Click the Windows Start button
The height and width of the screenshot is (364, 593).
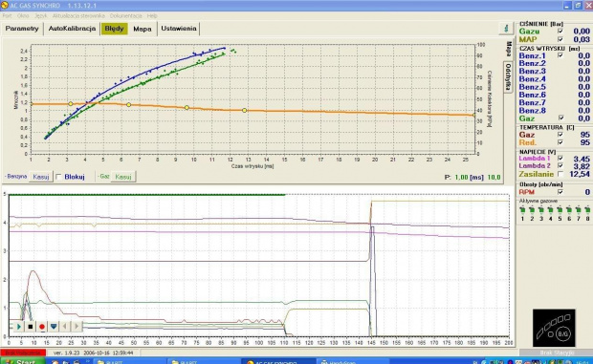click(23, 361)
